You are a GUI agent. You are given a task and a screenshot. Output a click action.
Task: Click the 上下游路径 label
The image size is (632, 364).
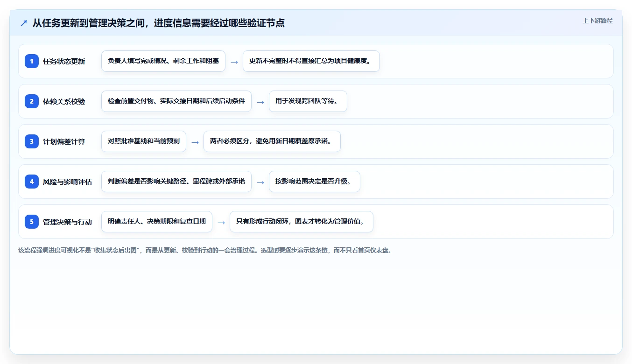[597, 21]
